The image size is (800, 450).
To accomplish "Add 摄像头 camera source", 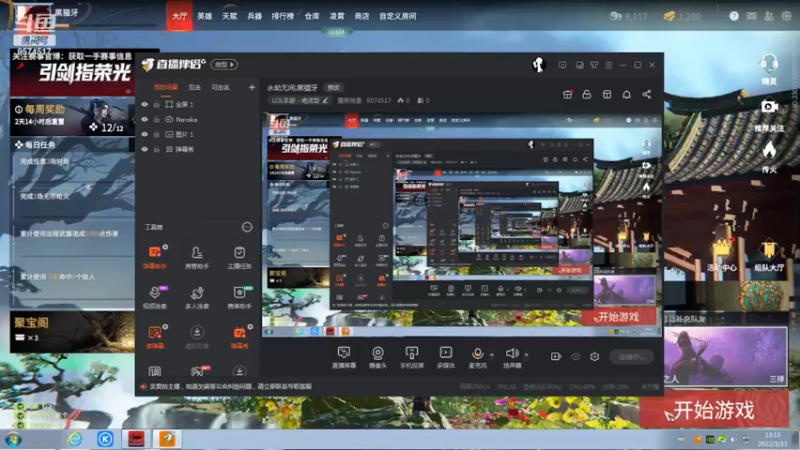I will pyautogui.click(x=378, y=357).
